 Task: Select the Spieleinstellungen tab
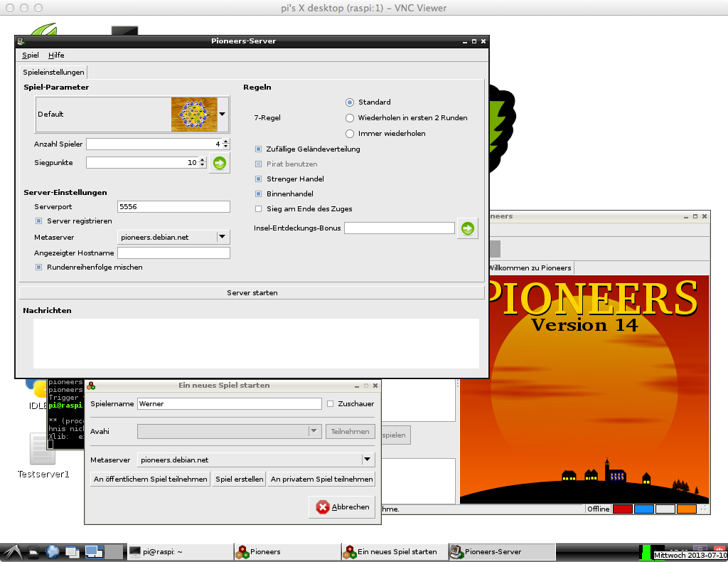tap(53, 72)
